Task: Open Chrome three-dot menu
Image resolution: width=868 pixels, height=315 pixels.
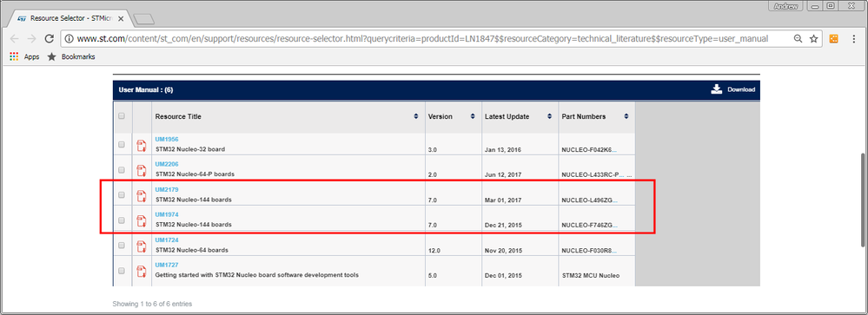Action: pos(853,39)
